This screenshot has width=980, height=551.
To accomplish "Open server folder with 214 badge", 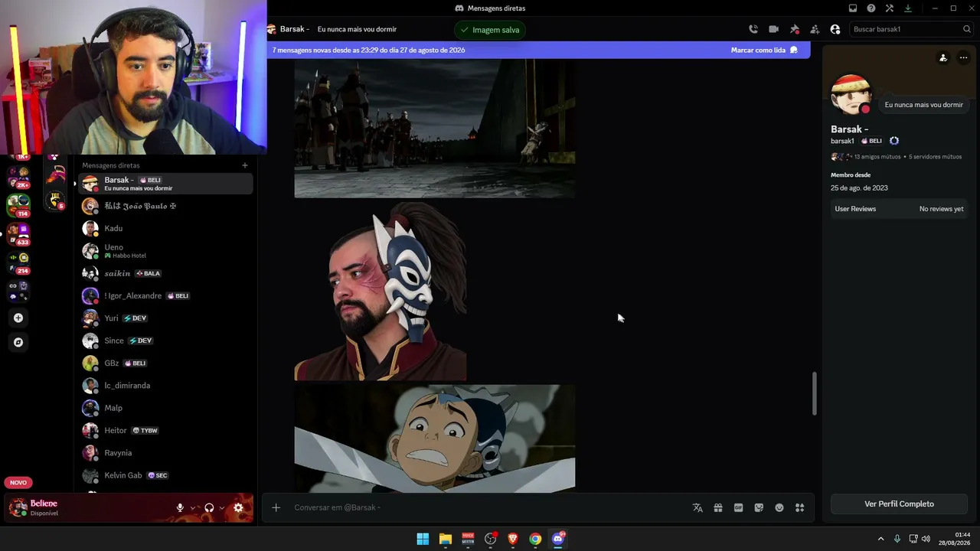I will click(x=18, y=262).
